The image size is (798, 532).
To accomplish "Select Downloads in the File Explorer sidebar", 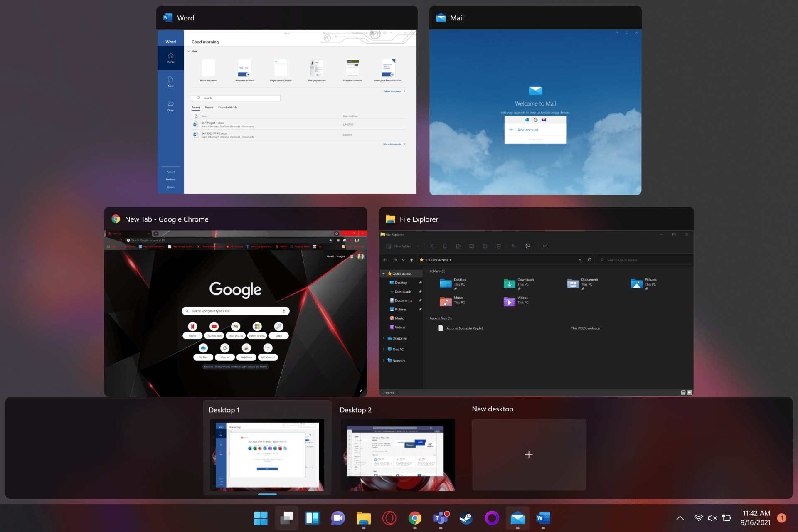I will [403, 291].
